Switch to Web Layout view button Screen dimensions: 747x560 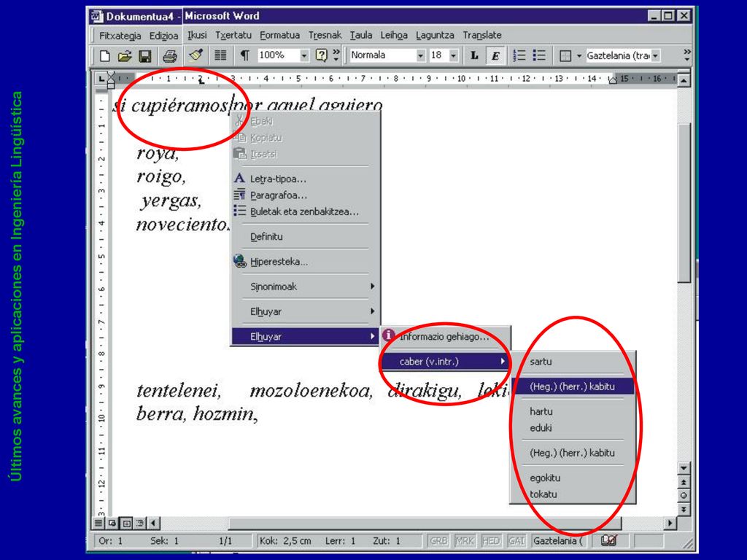tap(112, 523)
